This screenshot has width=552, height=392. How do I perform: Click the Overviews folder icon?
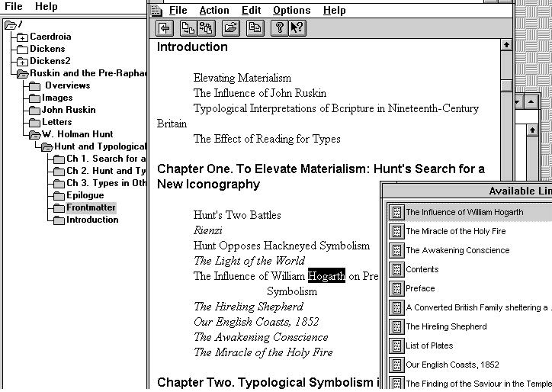coord(34,85)
